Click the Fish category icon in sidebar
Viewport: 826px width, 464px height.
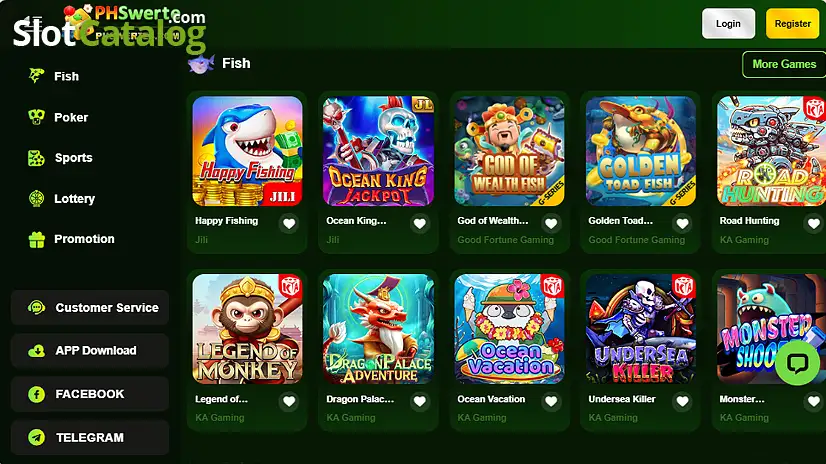click(36, 76)
